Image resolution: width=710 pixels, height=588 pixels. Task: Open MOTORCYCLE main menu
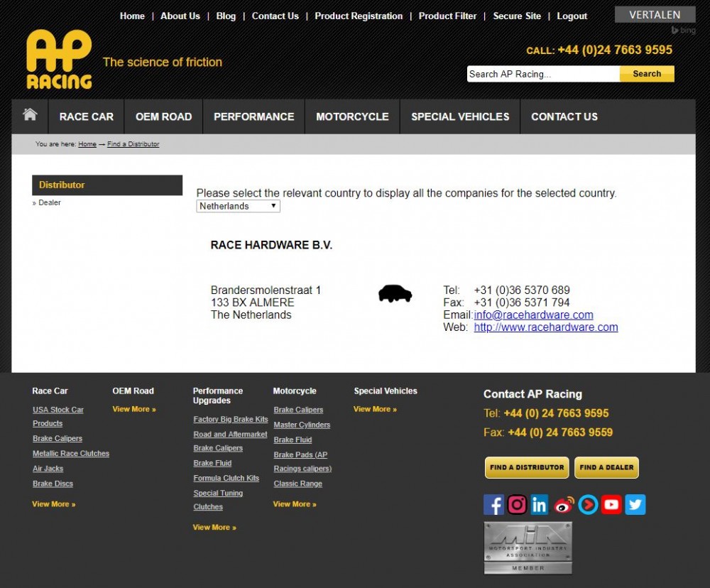pyautogui.click(x=352, y=117)
